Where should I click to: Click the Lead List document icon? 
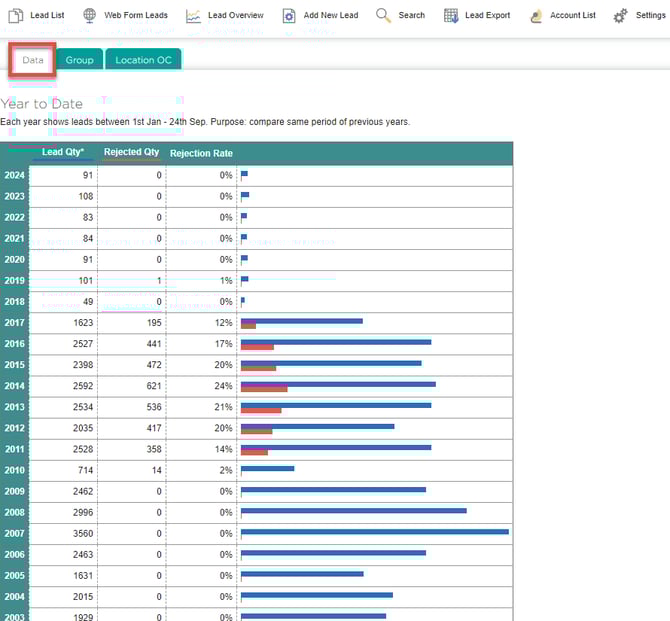click(x=16, y=16)
